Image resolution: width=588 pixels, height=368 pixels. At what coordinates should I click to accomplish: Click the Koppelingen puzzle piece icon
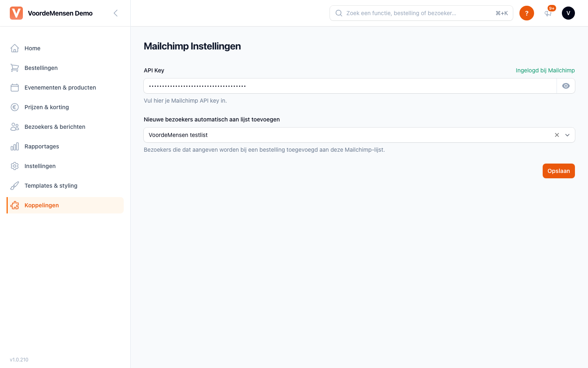pos(15,205)
